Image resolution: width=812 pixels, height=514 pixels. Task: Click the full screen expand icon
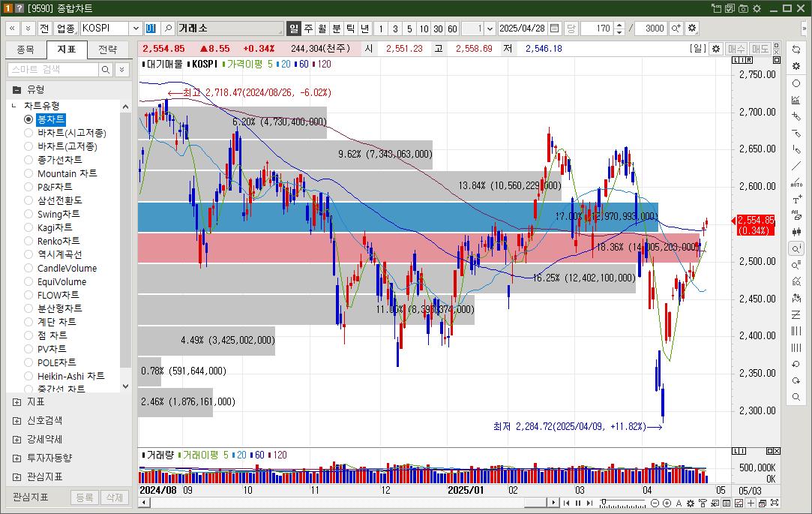775,503
